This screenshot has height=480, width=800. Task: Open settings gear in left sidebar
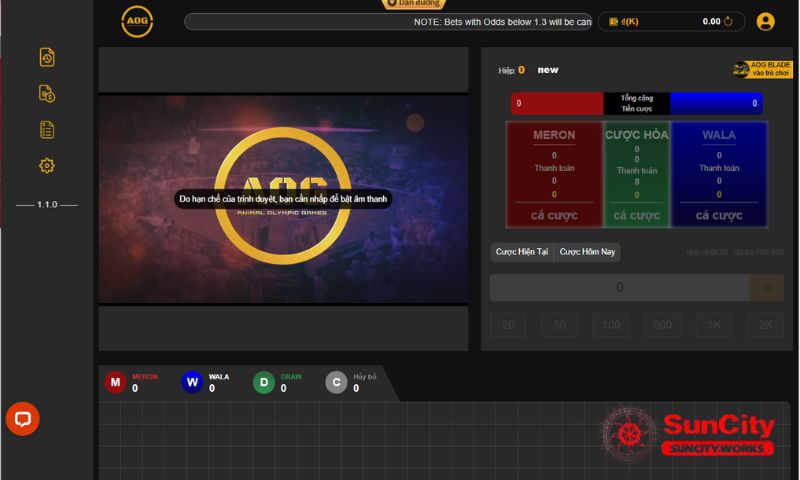click(x=47, y=165)
